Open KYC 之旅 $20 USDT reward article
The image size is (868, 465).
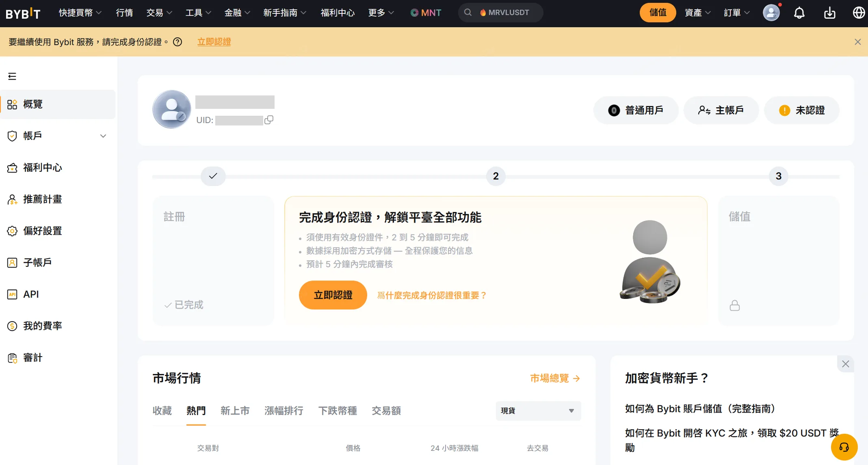(732, 440)
